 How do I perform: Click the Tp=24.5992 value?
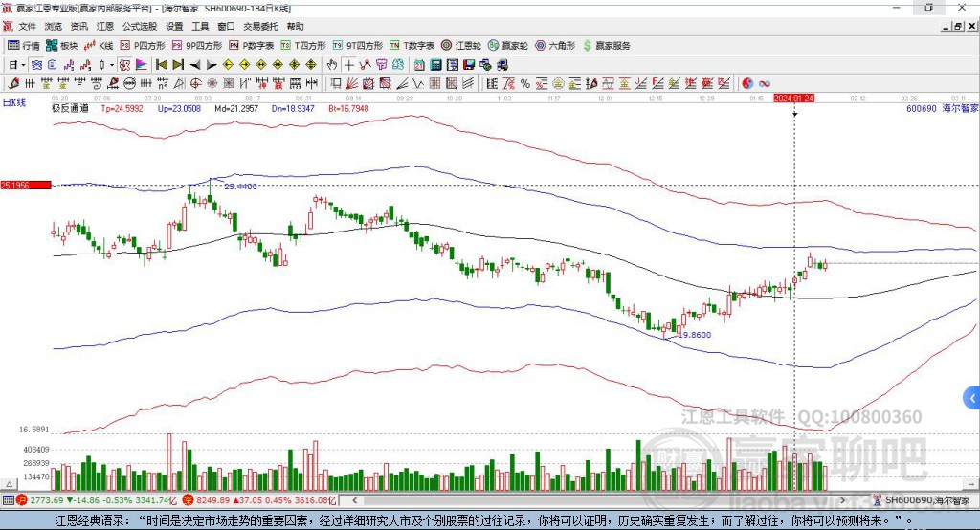point(122,109)
